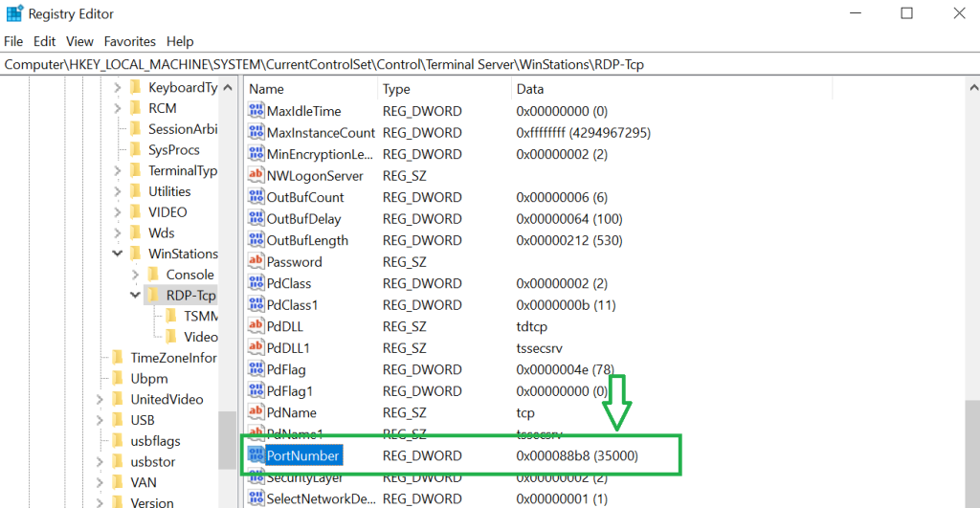This screenshot has width=980, height=508.
Task: Click the PdDLL1 string value icon
Action: tap(256, 347)
